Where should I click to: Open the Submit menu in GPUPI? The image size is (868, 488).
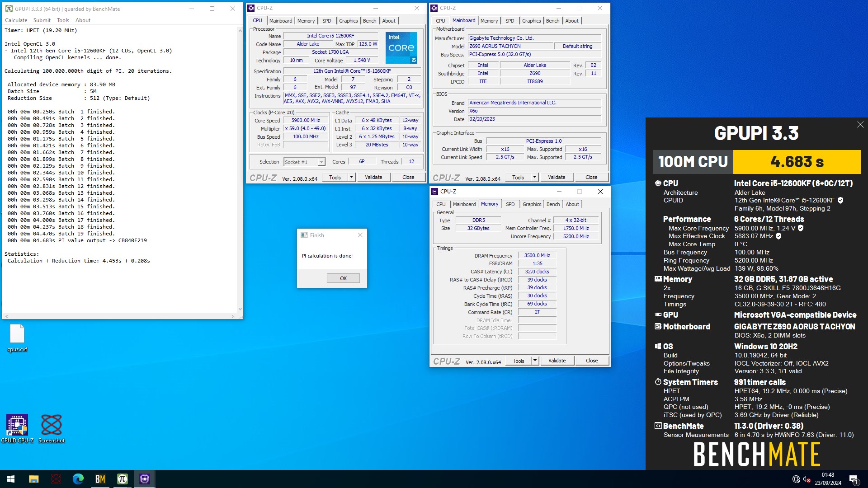click(x=42, y=20)
